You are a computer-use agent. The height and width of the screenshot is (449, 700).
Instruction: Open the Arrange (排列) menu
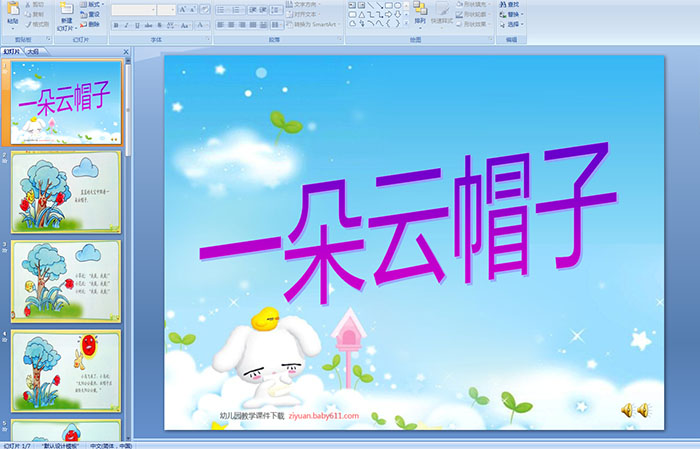pos(420,13)
